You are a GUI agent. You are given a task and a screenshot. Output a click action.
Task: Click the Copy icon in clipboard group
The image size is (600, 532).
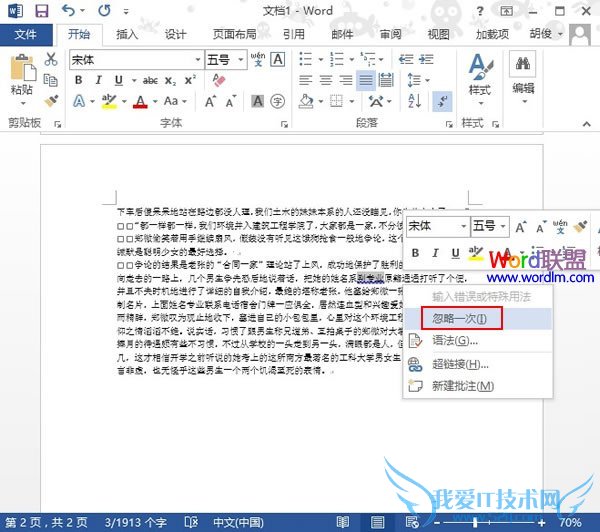(51, 80)
